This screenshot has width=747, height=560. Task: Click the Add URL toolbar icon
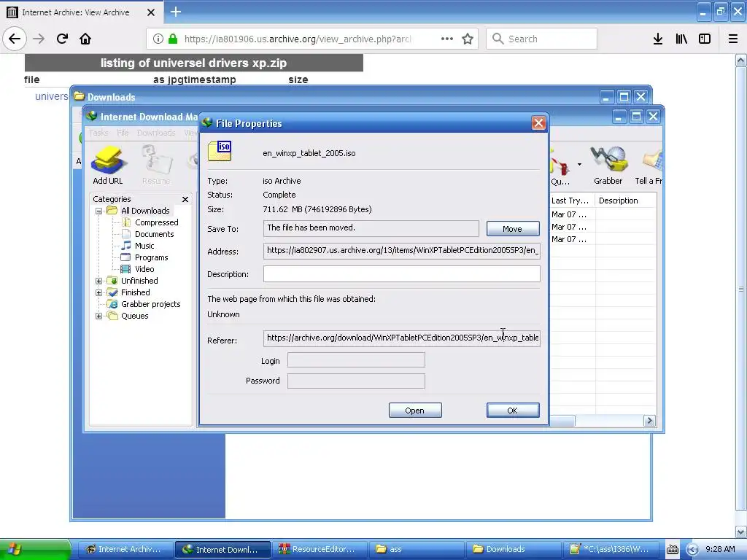click(108, 166)
